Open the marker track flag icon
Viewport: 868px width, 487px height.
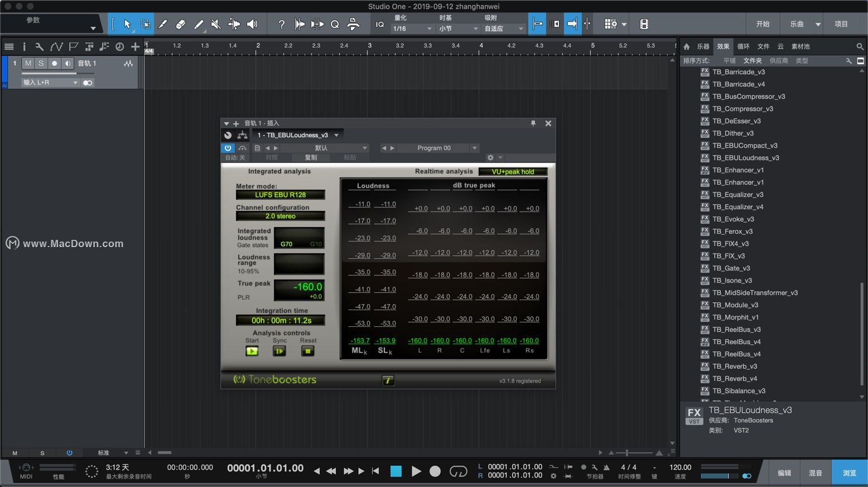74,47
